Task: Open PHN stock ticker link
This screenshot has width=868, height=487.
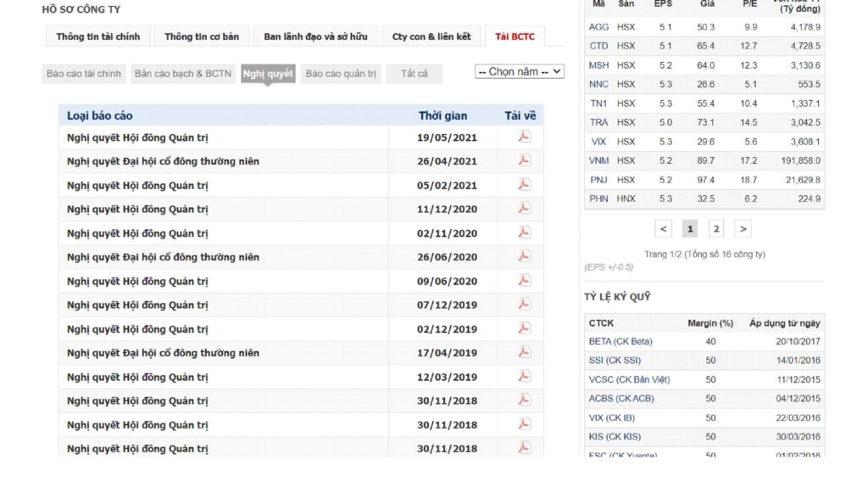Action: tap(598, 199)
